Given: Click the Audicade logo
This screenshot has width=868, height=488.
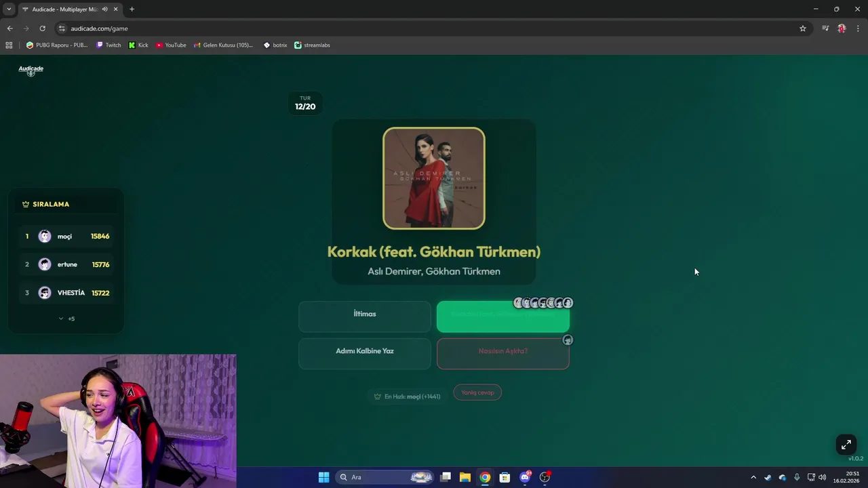Looking at the screenshot, I should [x=31, y=70].
